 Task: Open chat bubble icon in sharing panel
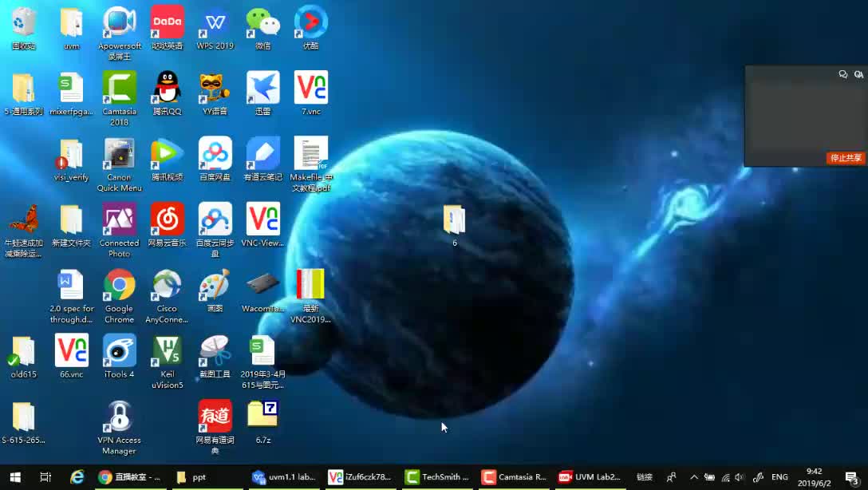point(842,74)
